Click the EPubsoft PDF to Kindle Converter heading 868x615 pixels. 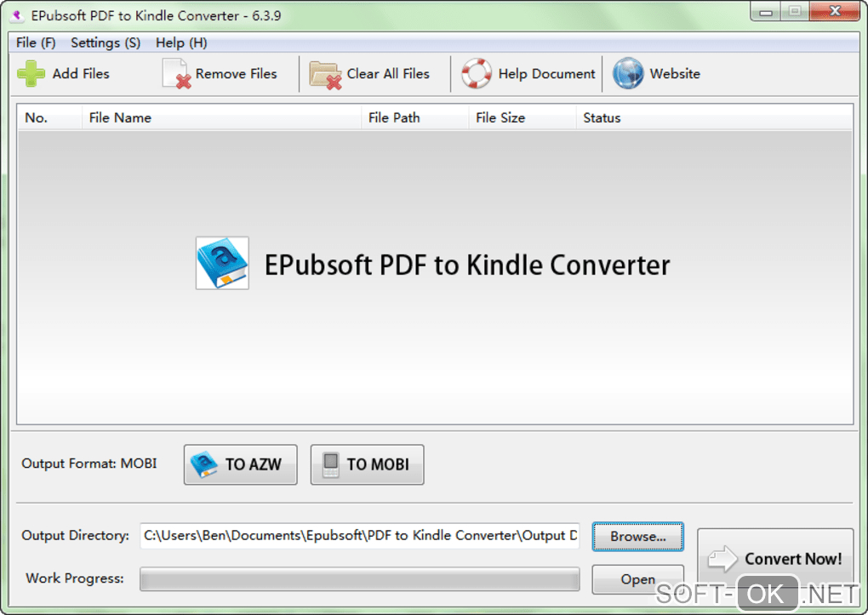click(467, 265)
